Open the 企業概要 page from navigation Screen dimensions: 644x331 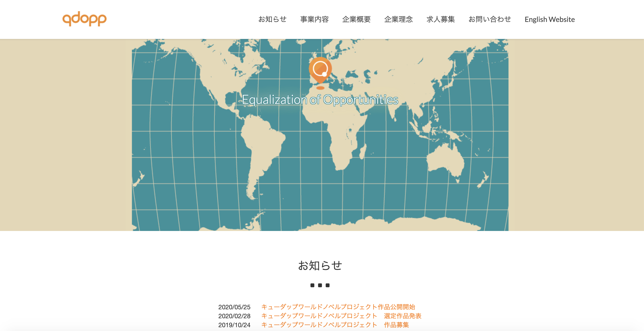(x=356, y=19)
